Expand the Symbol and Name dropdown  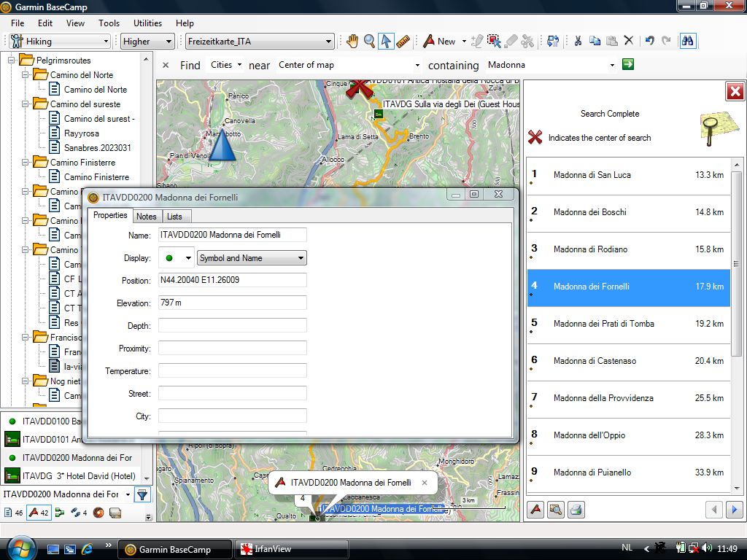[x=252, y=258]
